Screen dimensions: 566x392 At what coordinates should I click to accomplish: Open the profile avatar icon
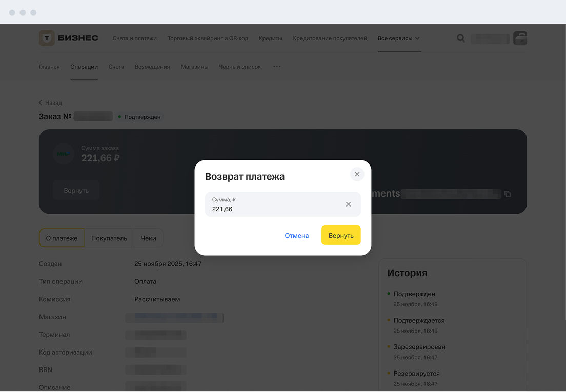pos(520,38)
